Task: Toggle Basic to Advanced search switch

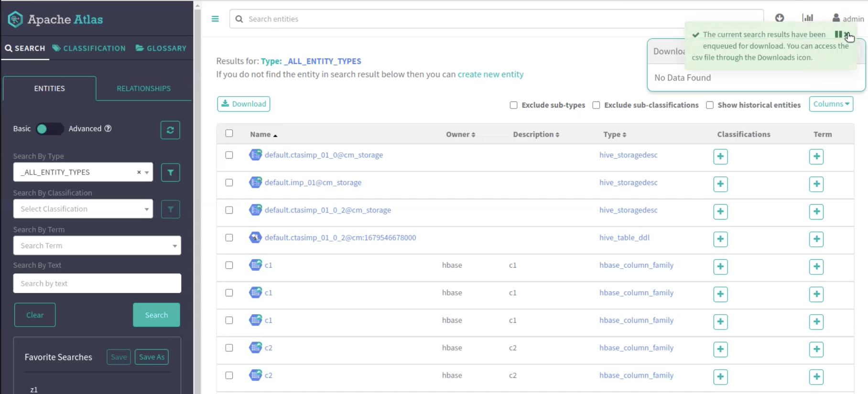Action: (49, 129)
